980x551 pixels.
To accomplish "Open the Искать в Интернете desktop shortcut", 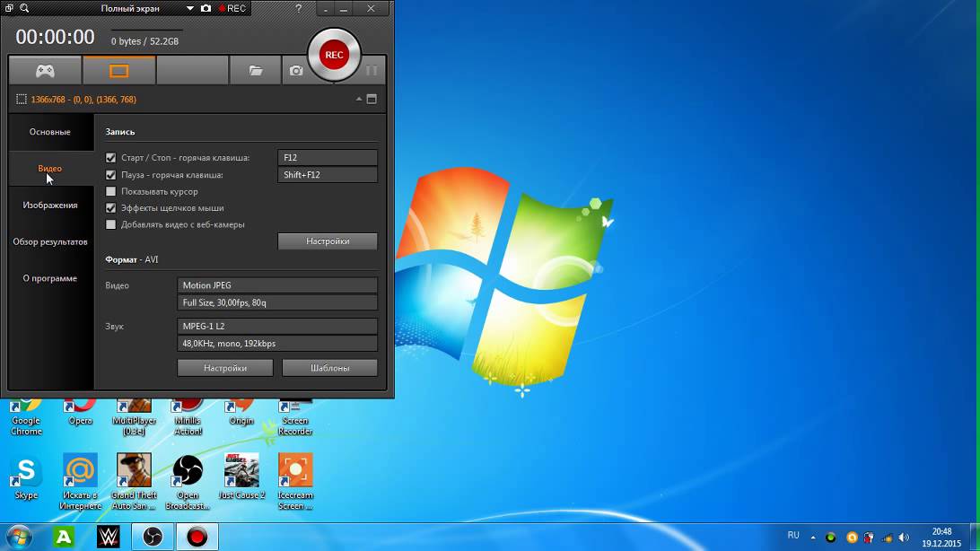I will coord(80,482).
